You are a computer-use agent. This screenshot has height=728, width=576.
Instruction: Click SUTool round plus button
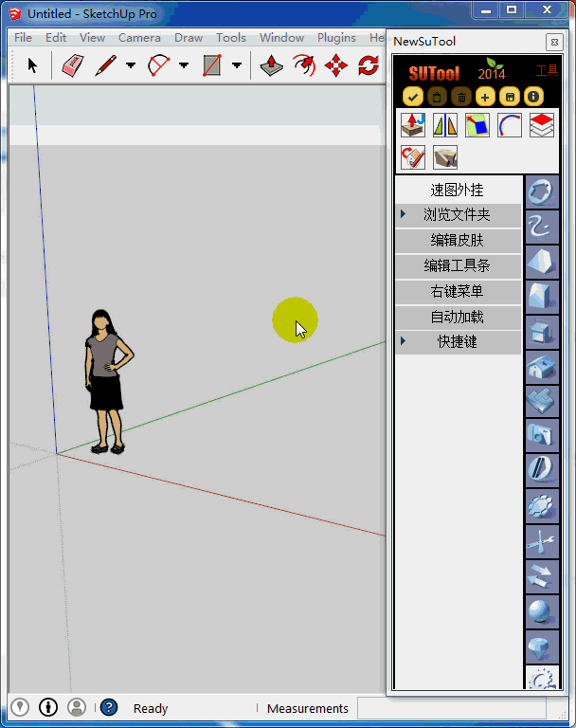485,97
